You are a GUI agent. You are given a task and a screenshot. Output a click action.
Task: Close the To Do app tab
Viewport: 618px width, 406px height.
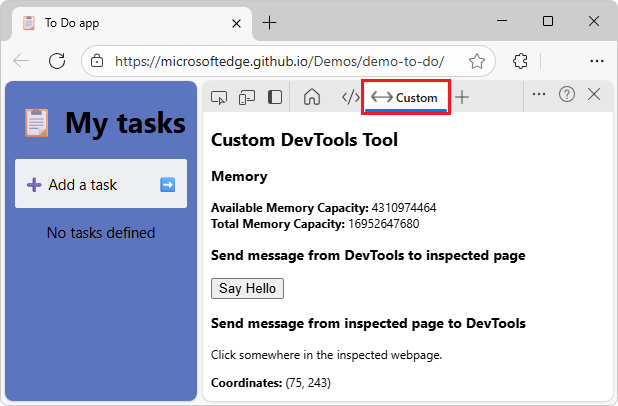[x=236, y=24]
